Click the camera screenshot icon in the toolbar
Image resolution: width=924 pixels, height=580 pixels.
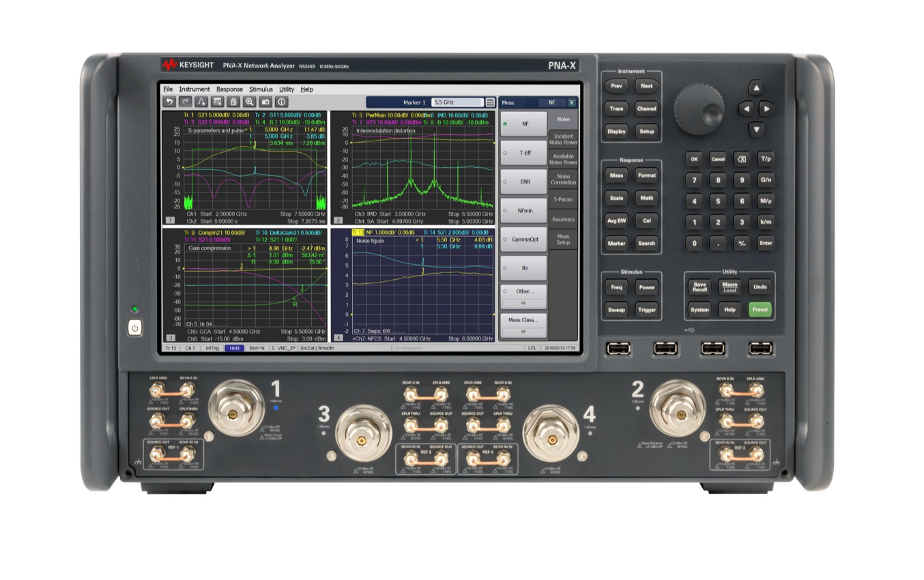point(266,102)
